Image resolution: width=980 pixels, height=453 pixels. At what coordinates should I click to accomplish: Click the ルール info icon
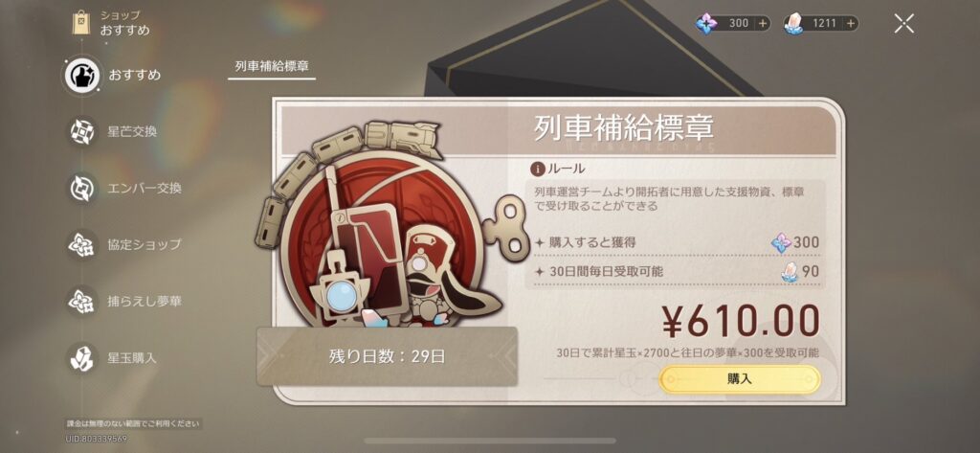[538, 169]
